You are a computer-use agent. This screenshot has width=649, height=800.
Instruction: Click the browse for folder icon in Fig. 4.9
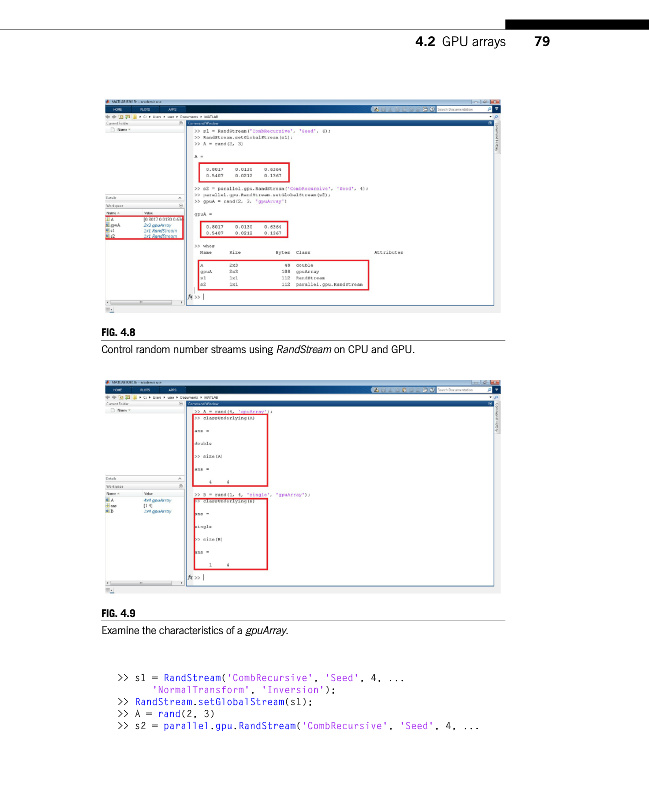click(130, 396)
